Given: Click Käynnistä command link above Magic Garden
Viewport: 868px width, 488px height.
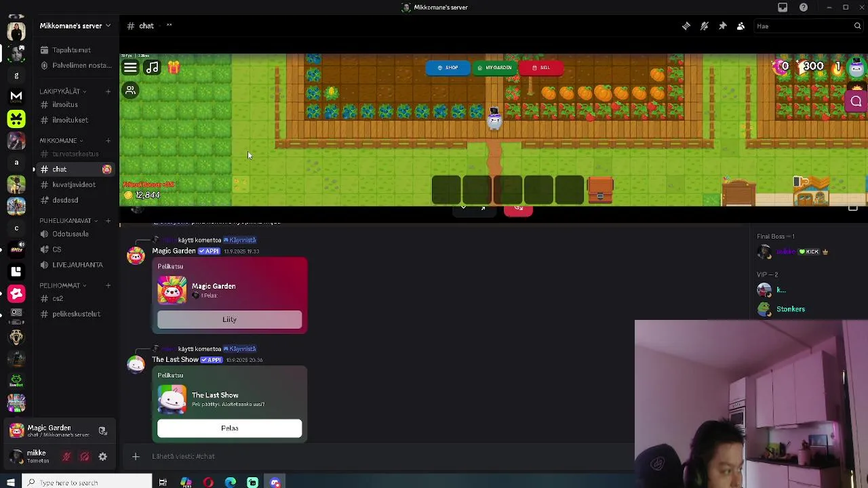Looking at the screenshot, I should click(x=240, y=240).
